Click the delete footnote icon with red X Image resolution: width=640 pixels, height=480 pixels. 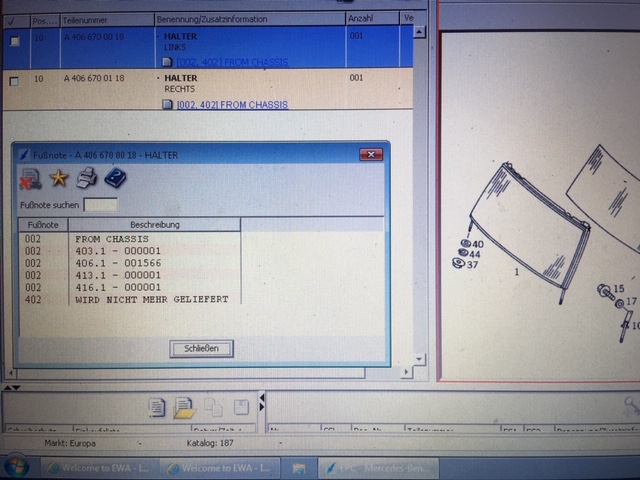30,179
